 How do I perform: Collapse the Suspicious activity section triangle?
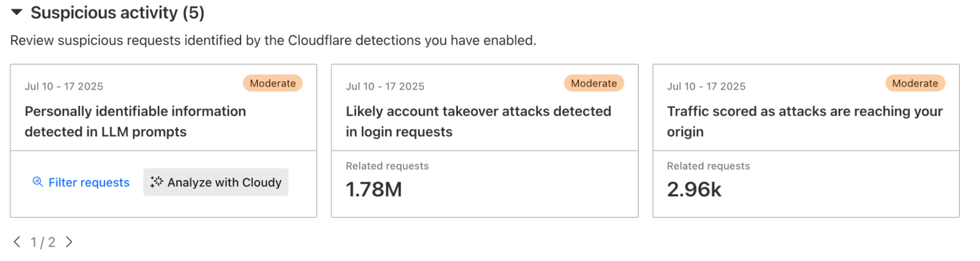tap(17, 12)
